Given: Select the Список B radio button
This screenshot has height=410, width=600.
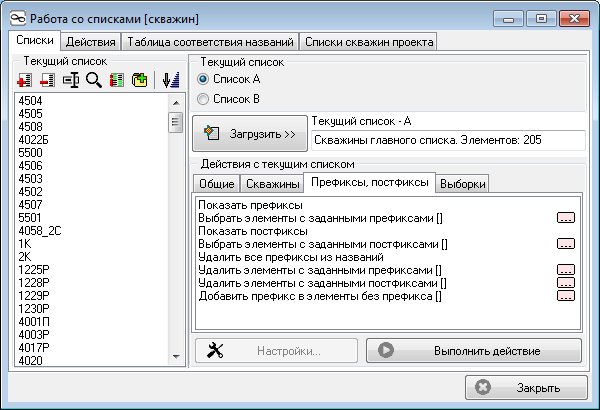Looking at the screenshot, I should point(203,99).
